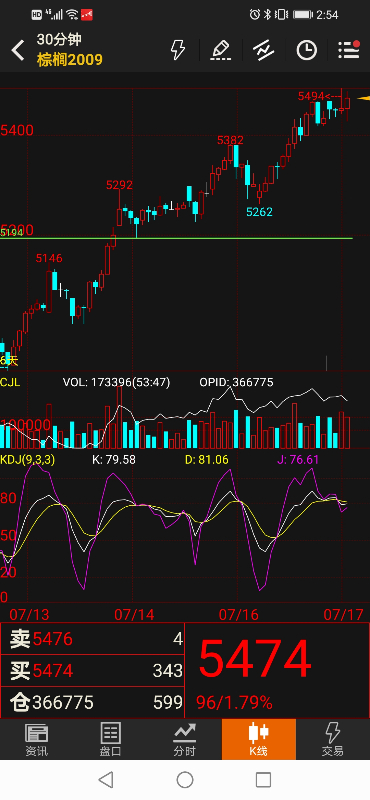The width and height of the screenshot is (370, 800).
Task: Tap the Android home circle button
Action: point(185,780)
